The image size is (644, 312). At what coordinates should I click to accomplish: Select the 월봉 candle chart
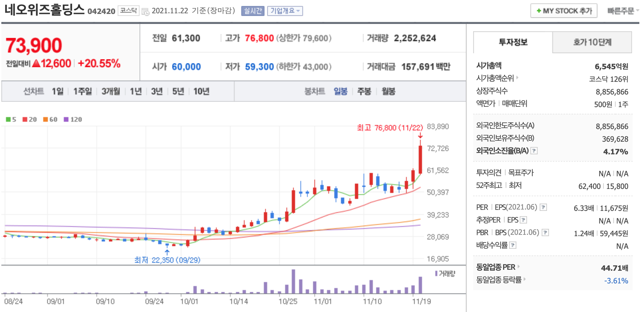pyautogui.click(x=388, y=91)
